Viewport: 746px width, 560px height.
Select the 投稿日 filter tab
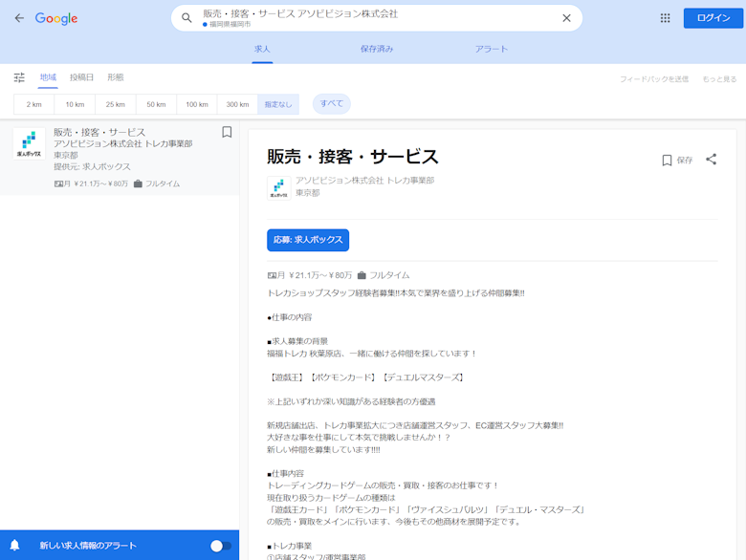[x=82, y=77]
